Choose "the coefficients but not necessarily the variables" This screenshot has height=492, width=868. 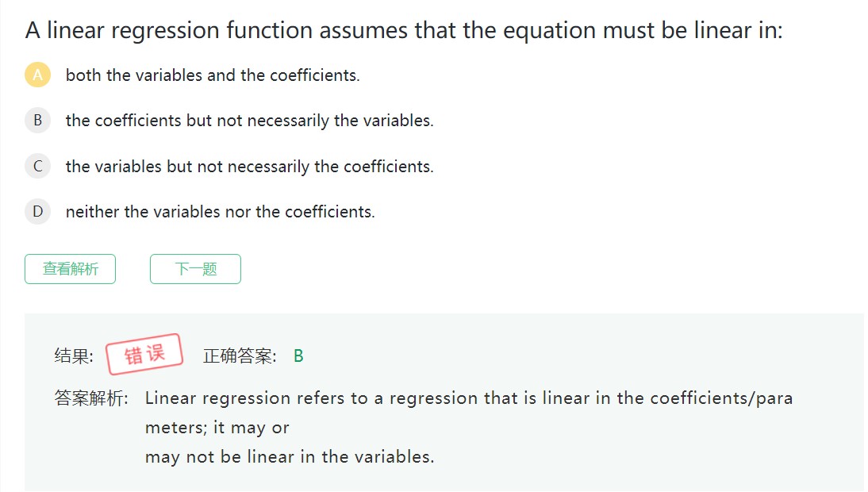249,121
